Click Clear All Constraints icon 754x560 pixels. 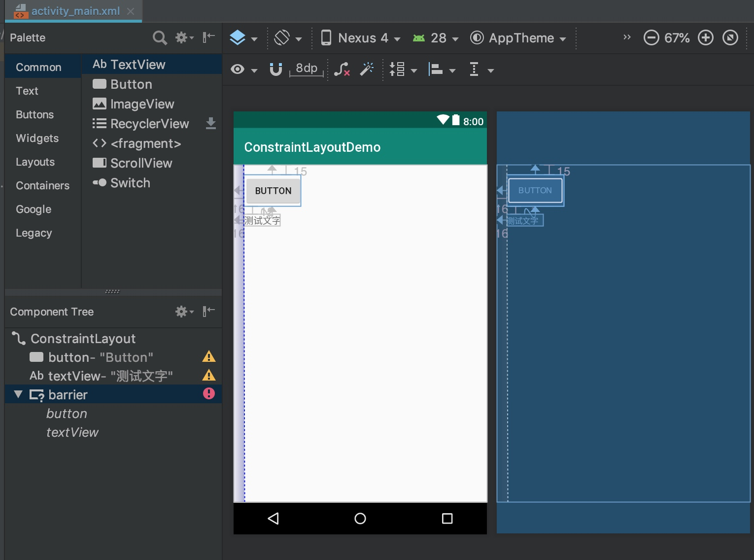point(342,70)
